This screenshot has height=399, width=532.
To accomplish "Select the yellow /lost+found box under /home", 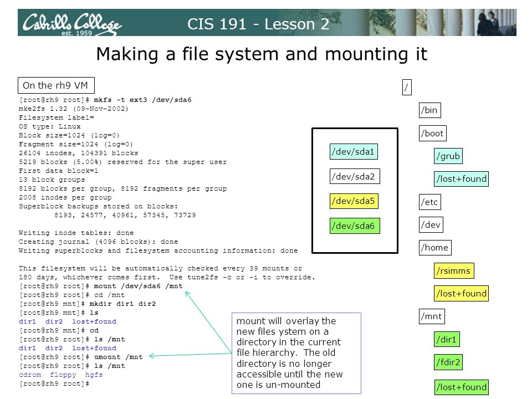I will coord(462,294).
